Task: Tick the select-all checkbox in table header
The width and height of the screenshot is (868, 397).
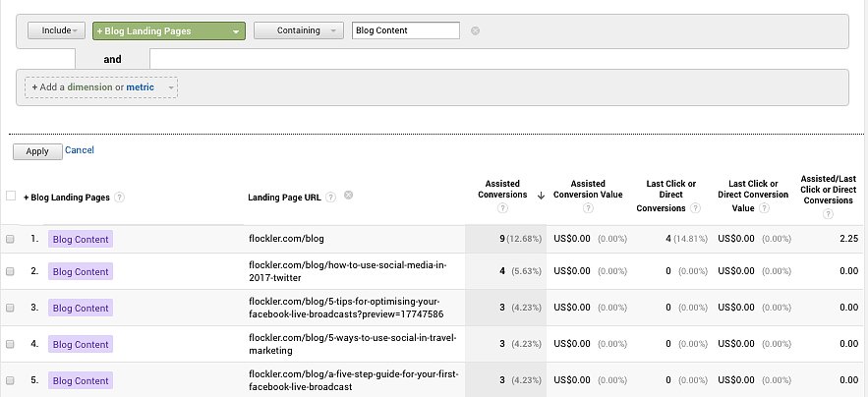Action: tap(11, 196)
